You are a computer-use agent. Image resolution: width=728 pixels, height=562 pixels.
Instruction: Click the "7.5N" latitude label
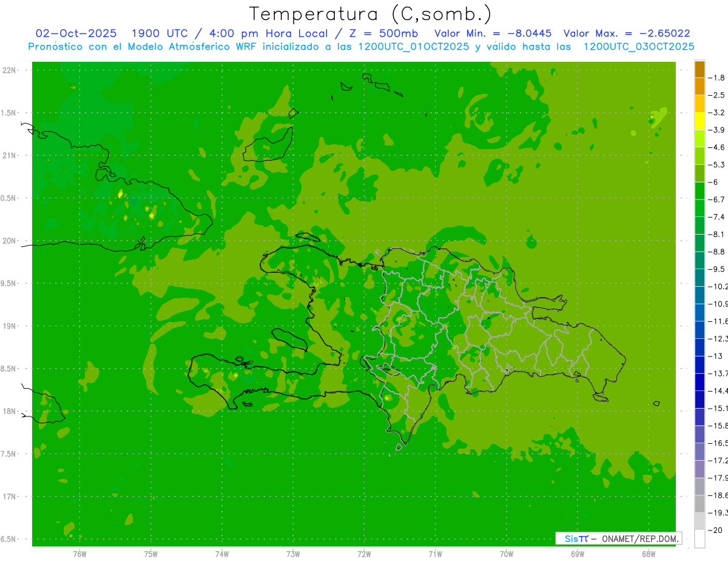(x=9, y=454)
